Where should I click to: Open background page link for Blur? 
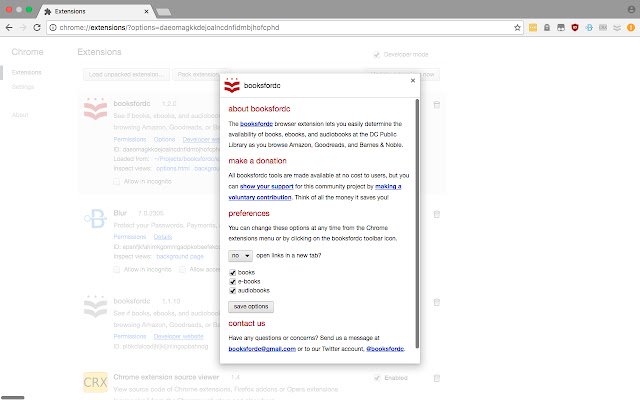click(x=180, y=257)
